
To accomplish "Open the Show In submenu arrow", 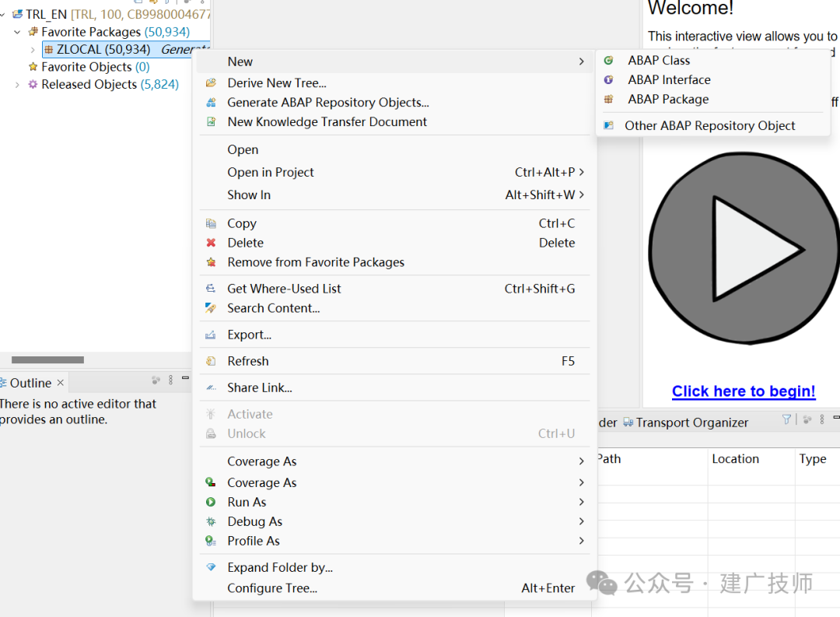I will pos(581,195).
